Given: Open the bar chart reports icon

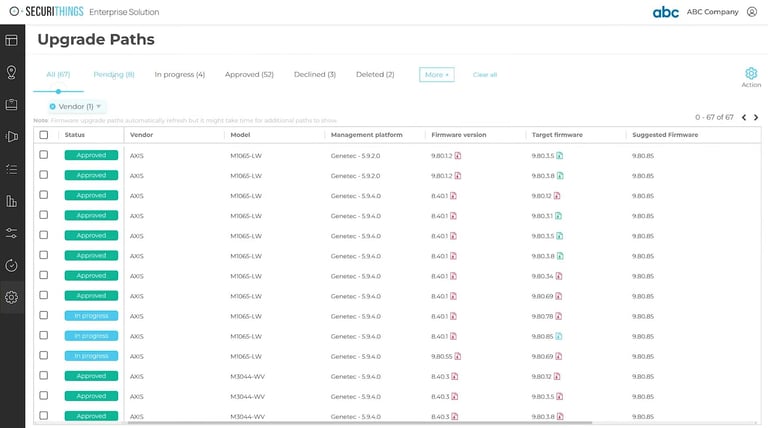Looking at the screenshot, I should 11,201.
